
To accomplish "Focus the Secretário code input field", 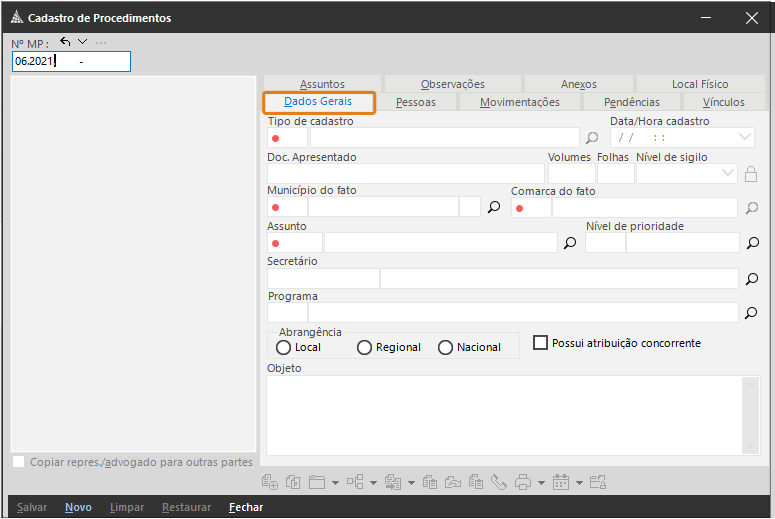I will [x=323, y=279].
